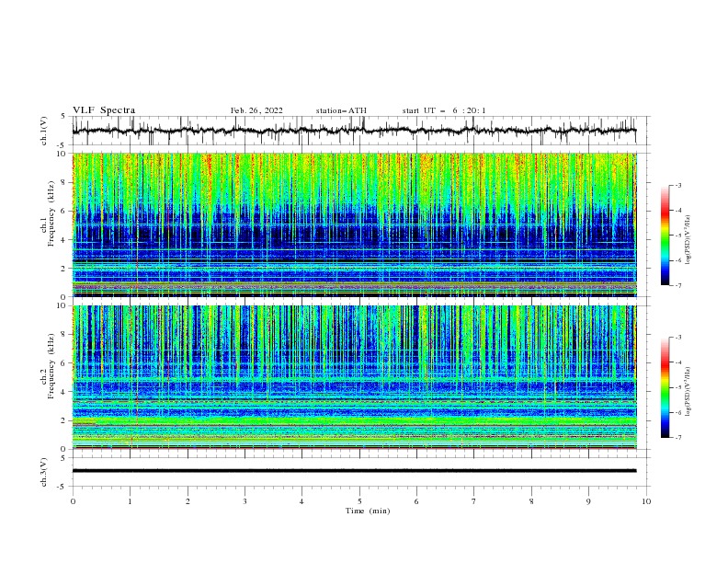Click the ch.1 color bar PSD label
Screen dimensions: 728x563
tap(688, 240)
